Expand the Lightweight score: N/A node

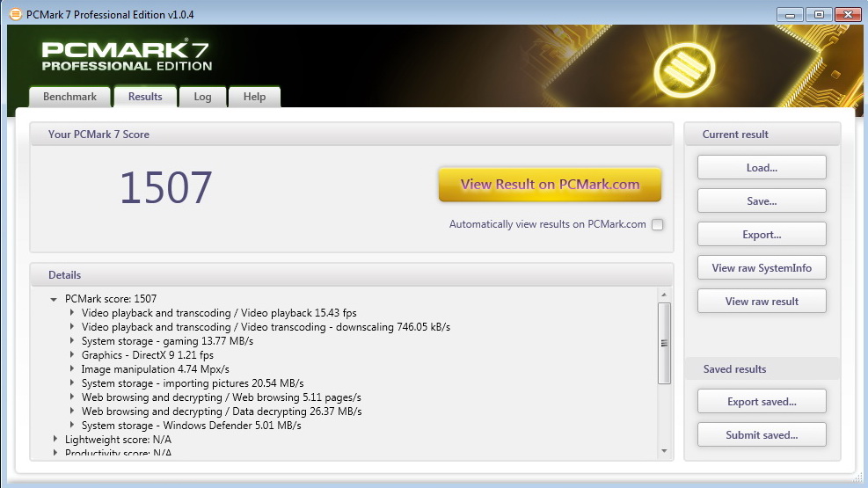click(55, 439)
